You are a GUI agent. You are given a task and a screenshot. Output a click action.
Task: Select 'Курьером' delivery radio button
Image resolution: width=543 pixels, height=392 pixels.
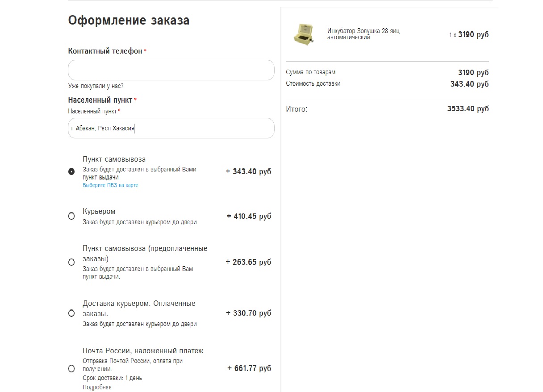71,216
